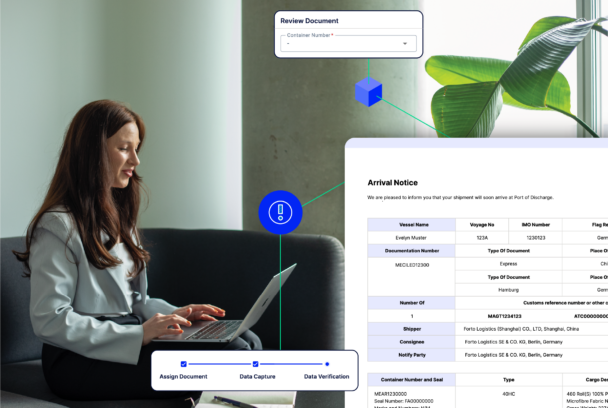This screenshot has width=608, height=408.
Task: Click the Arrival Notice heading
Action: click(395, 183)
